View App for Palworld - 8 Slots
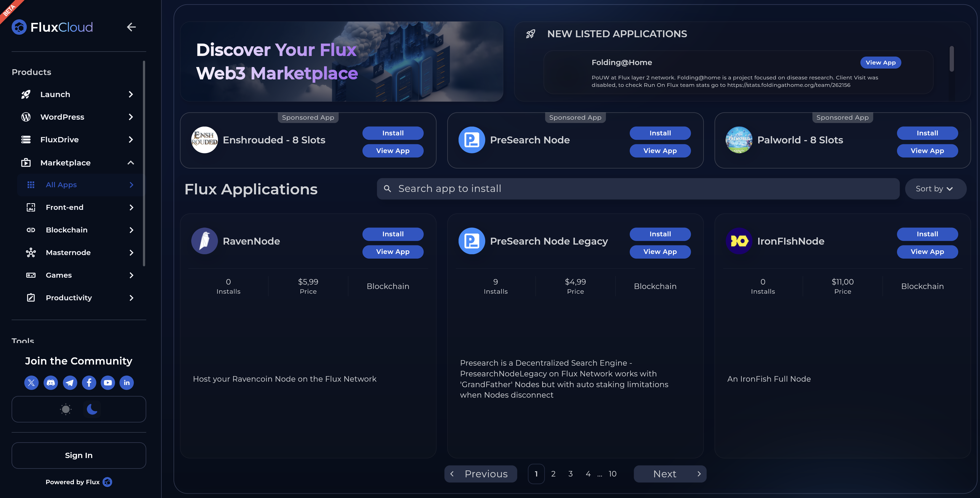The image size is (980, 498). (x=928, y=151)
